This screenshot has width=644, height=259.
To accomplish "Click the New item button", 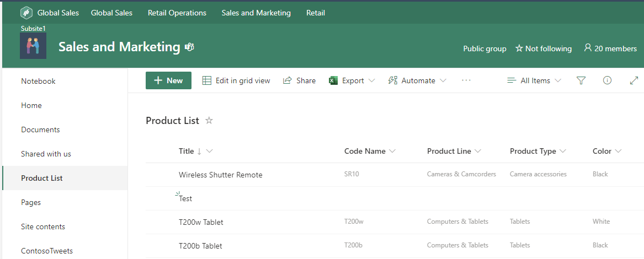I will (168, 80).
